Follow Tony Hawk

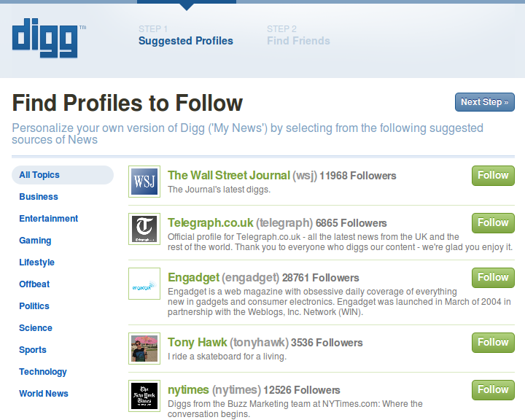pyautogui.click(x=493, y=343)
